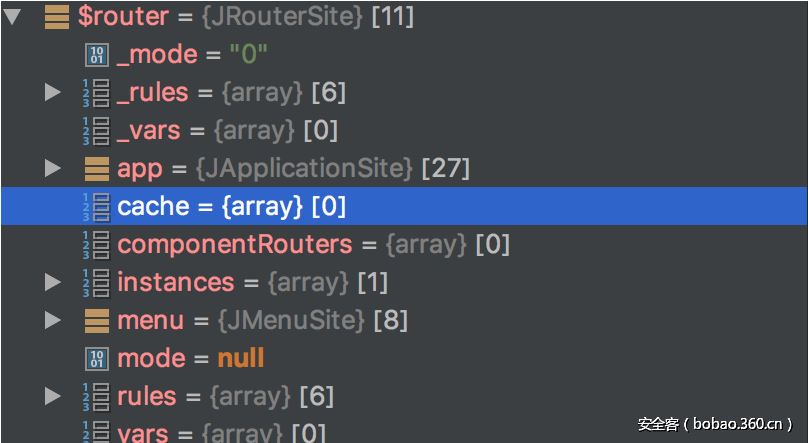The width and height of the screenshot is (808, 443).
Task: Expand the instances array node
Action: [53, 283]
